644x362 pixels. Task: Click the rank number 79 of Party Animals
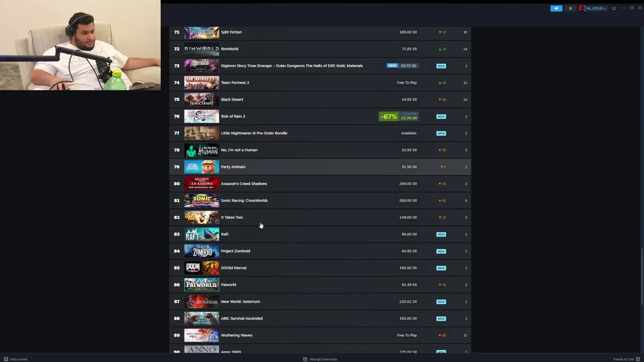point(177,167)
